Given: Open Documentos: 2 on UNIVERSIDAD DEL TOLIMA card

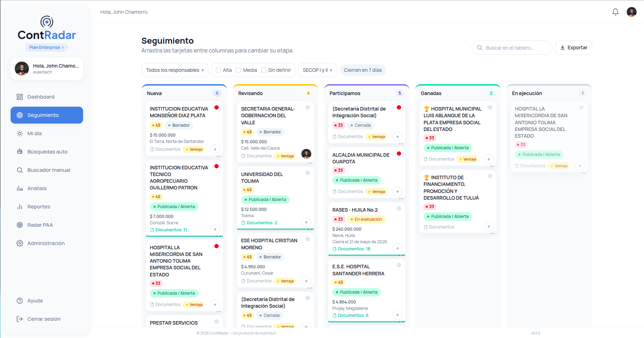Looking at the screenshot, I should [259, 223].
